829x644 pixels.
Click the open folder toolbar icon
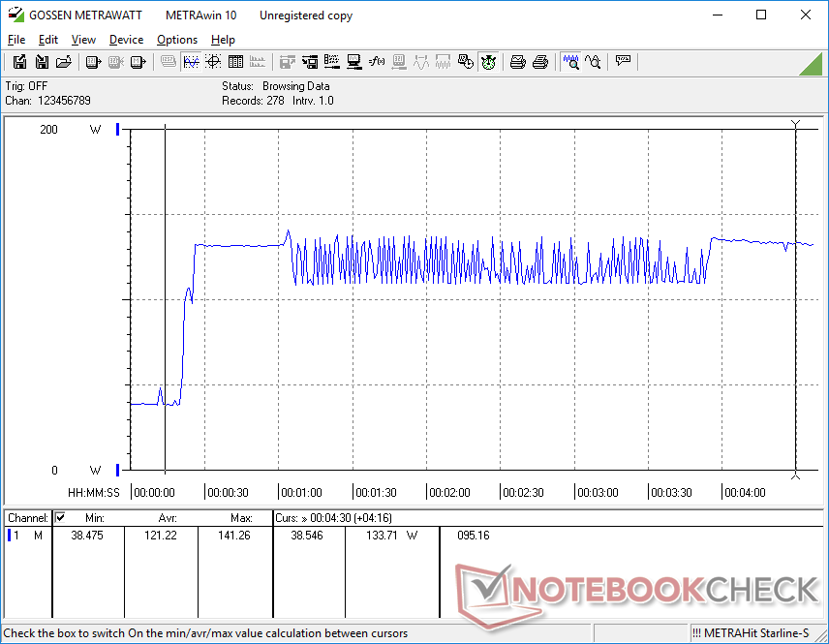pos(64,62)
